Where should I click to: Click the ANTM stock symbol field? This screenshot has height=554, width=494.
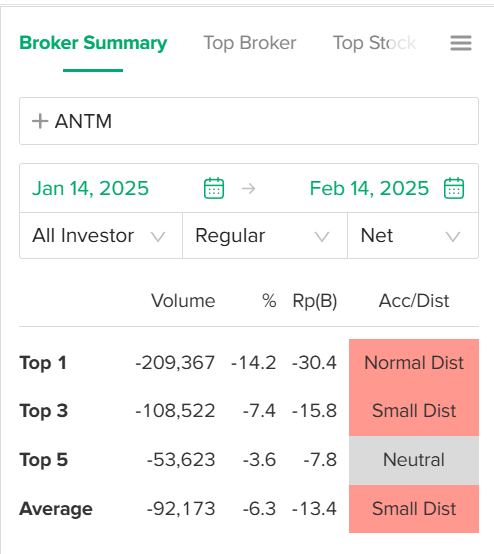(x=249, y=121)
